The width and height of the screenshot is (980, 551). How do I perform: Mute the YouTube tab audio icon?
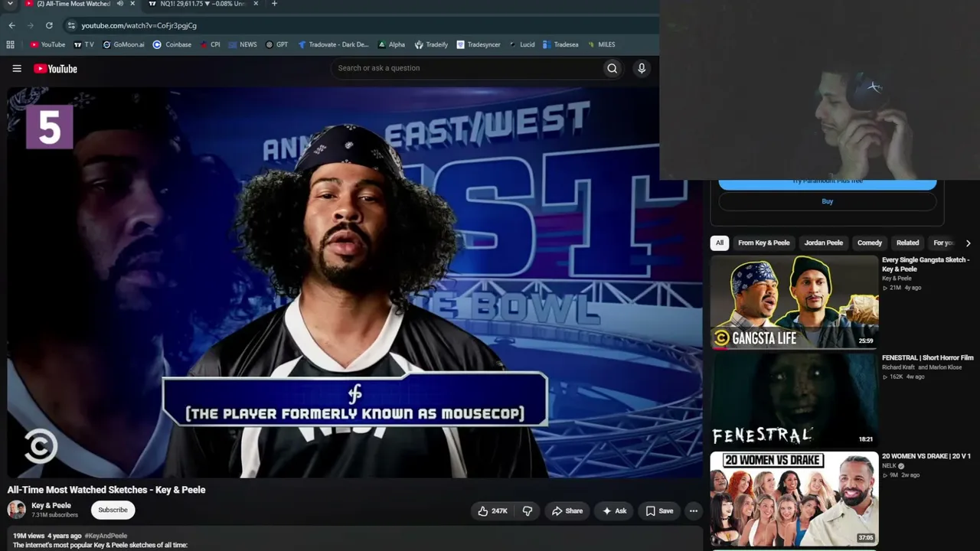tap(119, 4)
